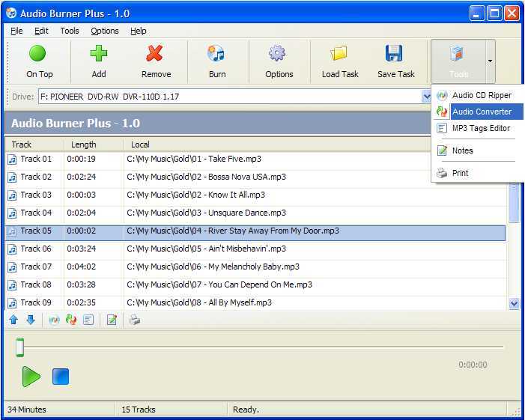Select the Know It All.mp3 path
The height and width of the screenshot is (420, 525).
(x=195, y=195)
